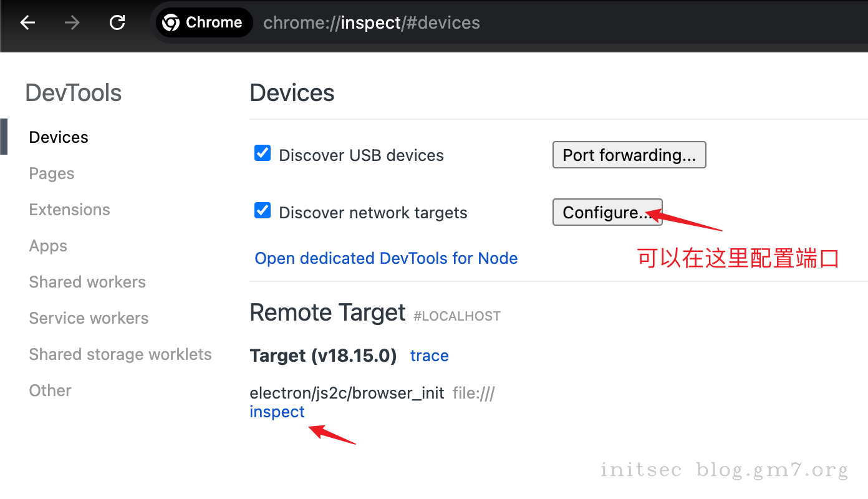Viewport: 868px width, 499px height.
Task: Toggle Discover USB devices checkbox
Action: coord(263,153)
